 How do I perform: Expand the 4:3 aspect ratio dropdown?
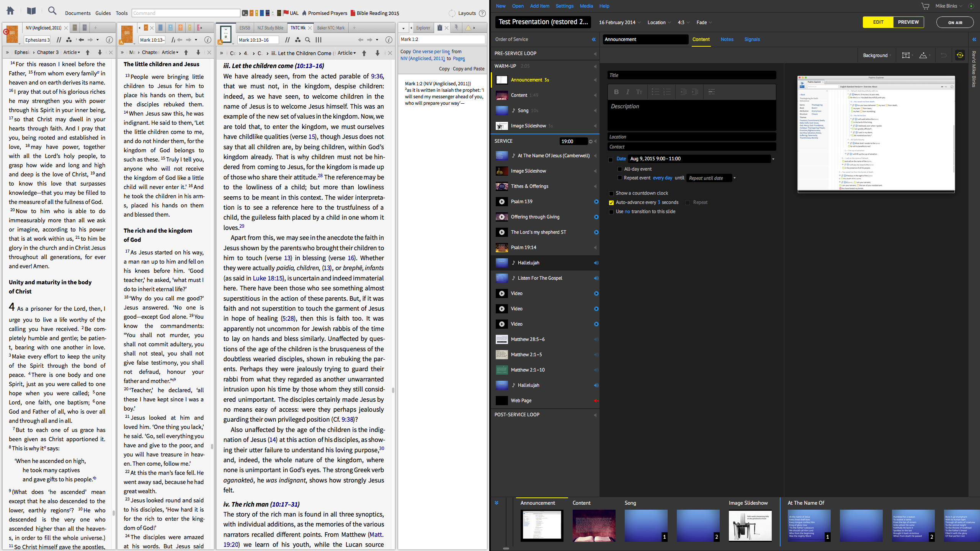tap(683, 23)
